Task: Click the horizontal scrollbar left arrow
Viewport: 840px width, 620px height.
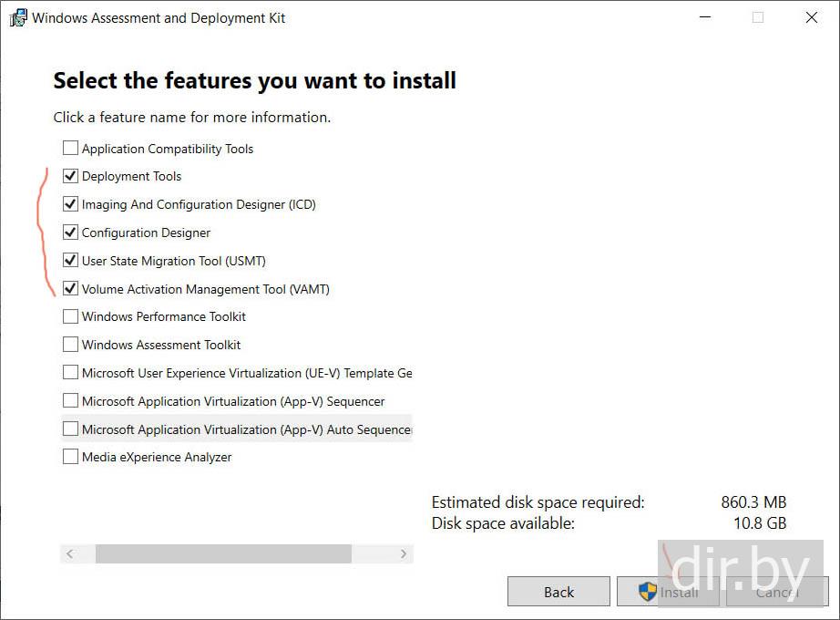Action: point(70,554)
